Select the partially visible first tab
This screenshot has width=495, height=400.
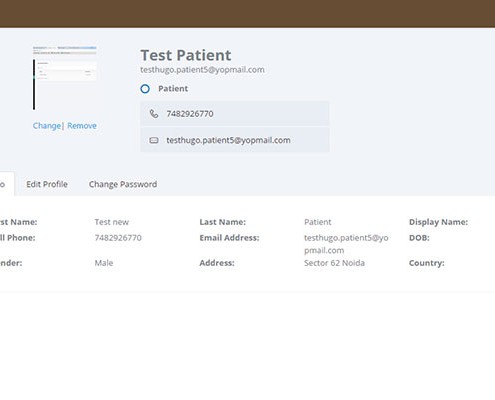pos(7,184)
